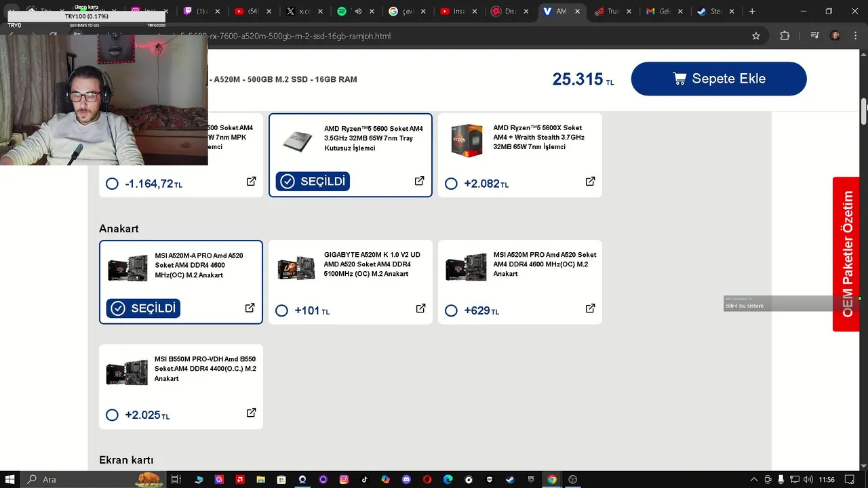Open Steam from the taskbar

510,479
